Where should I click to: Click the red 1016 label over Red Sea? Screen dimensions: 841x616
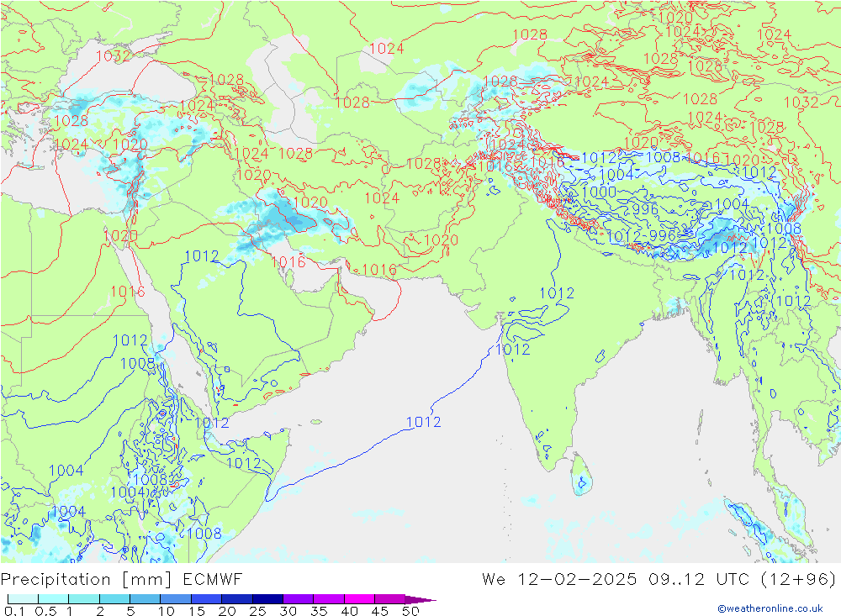click(128, 291)
